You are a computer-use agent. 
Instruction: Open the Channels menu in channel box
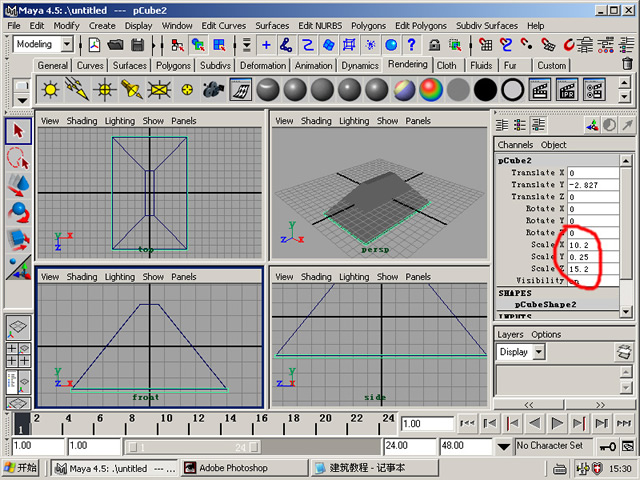[515, 144]
